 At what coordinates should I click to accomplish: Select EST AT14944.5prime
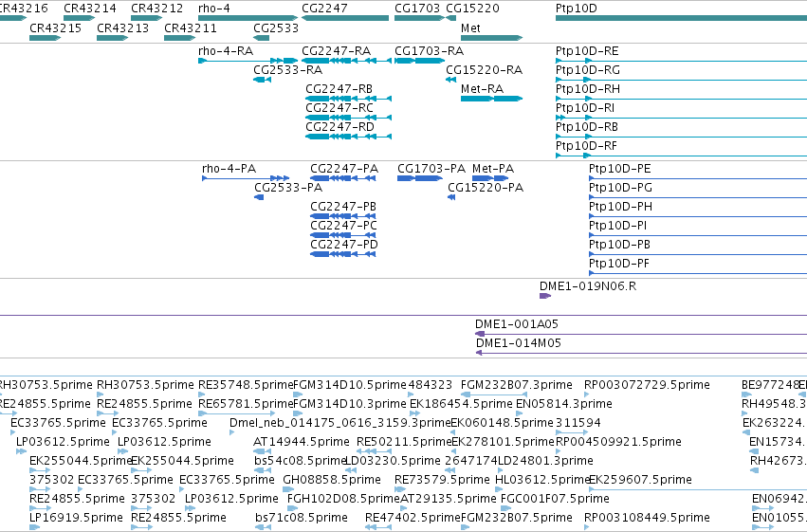click(x=302, y=442)
